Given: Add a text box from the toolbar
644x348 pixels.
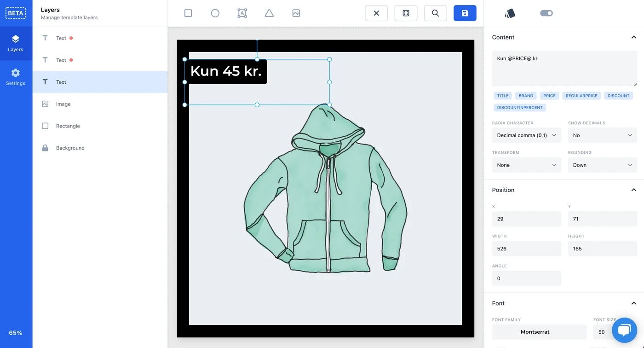Looking at the screenshot, I should click(x=242, y=13).
